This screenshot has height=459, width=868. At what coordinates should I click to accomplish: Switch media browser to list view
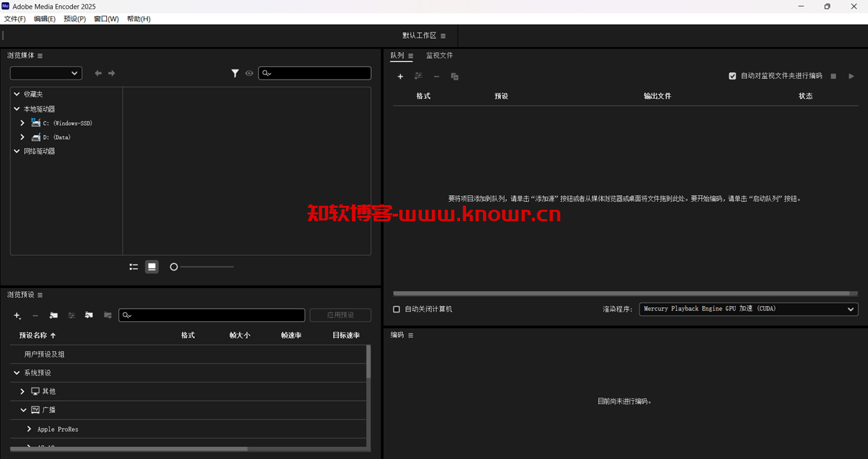134,267
